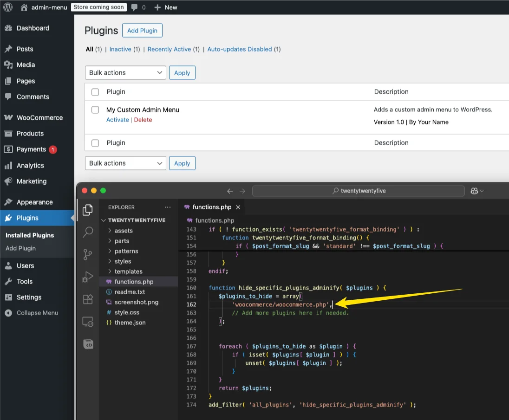Open style.css in the explorer
This screenshot has width=509, height=420.
tap(127, 312)
